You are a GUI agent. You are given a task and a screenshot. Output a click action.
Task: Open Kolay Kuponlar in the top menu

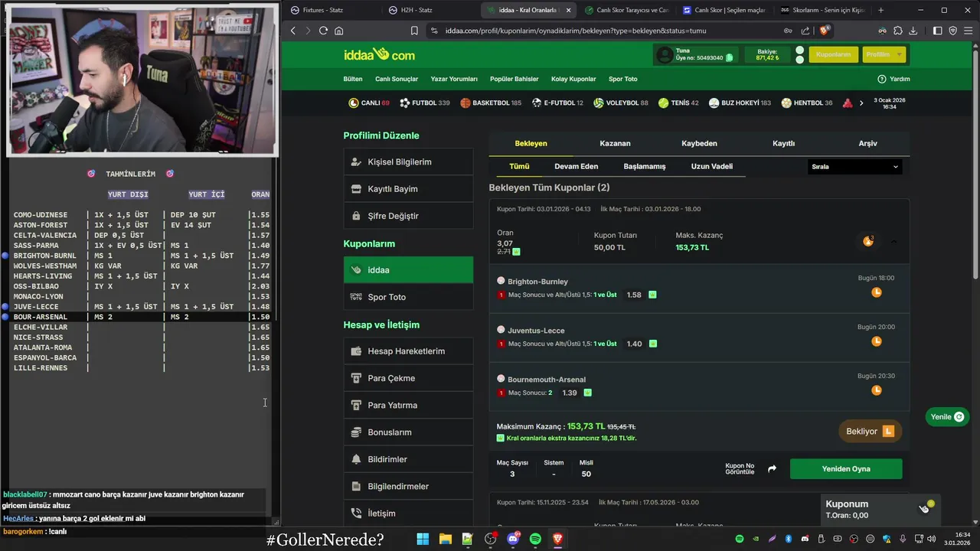coord(573,79)
